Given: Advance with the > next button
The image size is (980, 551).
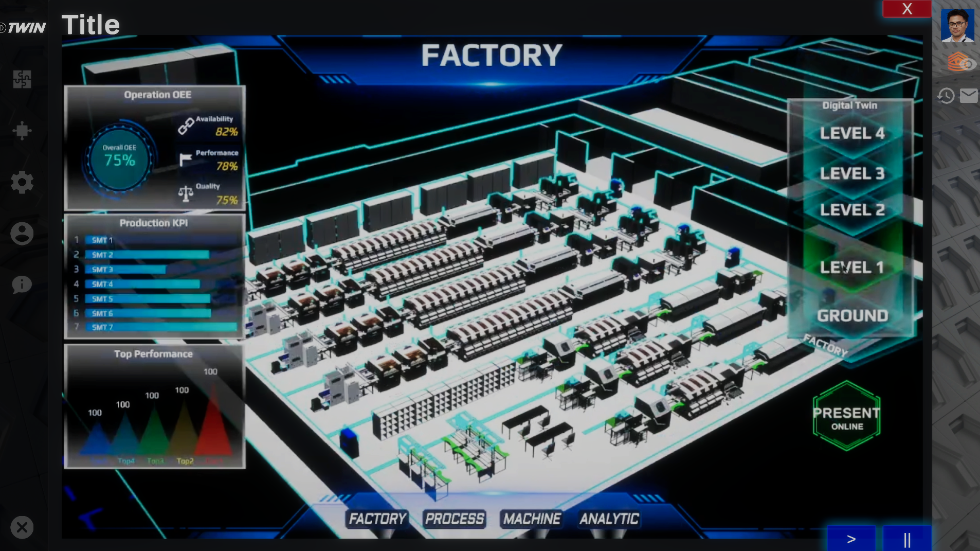Looking at the screenshot, I should pyautogui.click(x=851, y=539).
